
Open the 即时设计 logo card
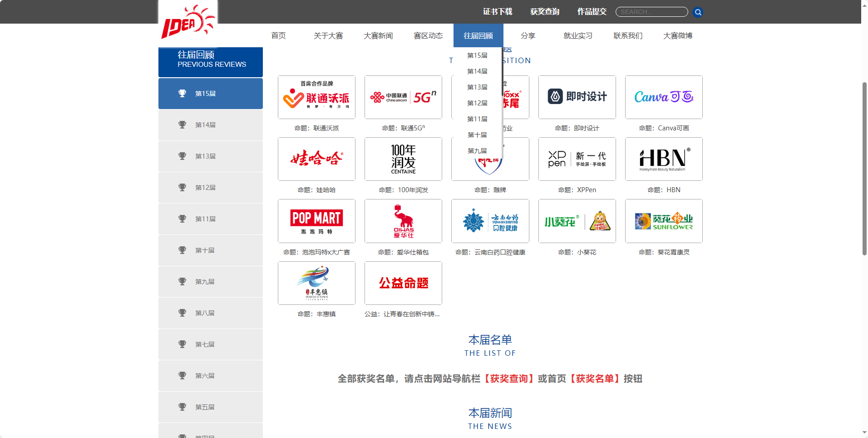click(577, 97)
